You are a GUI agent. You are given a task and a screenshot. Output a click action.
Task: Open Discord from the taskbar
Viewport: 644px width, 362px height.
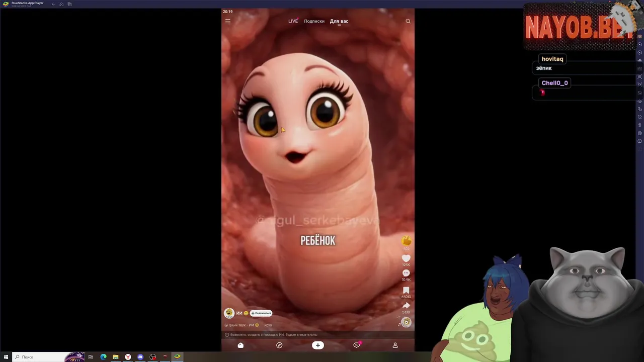(x=140, y=357)
